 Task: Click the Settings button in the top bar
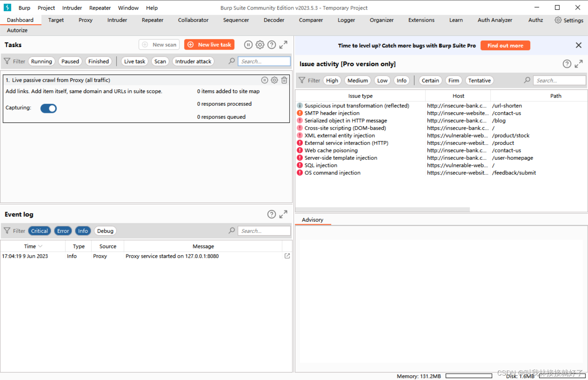pos(569,20)
